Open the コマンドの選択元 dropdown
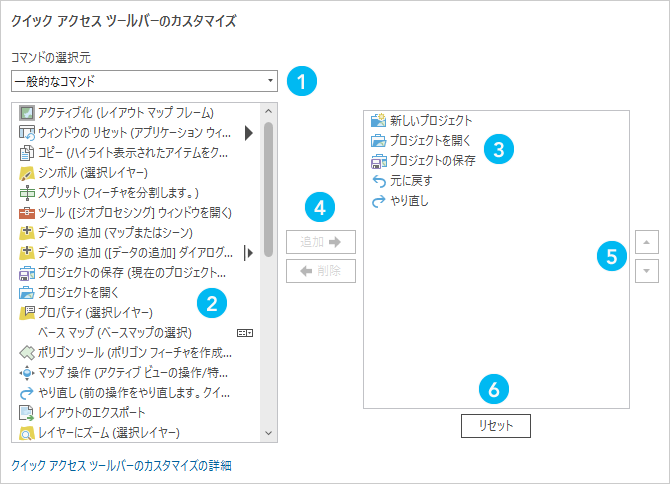This screenshot has width=670, height=484. coord(145,81)
